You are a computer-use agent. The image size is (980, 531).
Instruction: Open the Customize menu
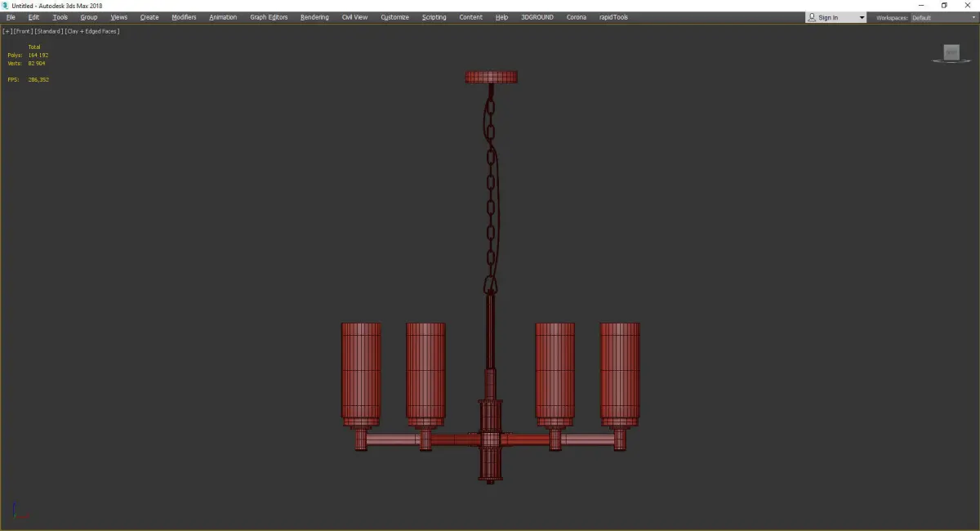click(395, 17)
